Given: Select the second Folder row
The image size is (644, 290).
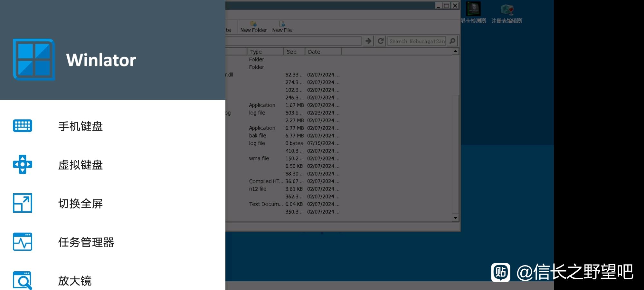Looking at the screenshot, I should [x=339, y=67].
